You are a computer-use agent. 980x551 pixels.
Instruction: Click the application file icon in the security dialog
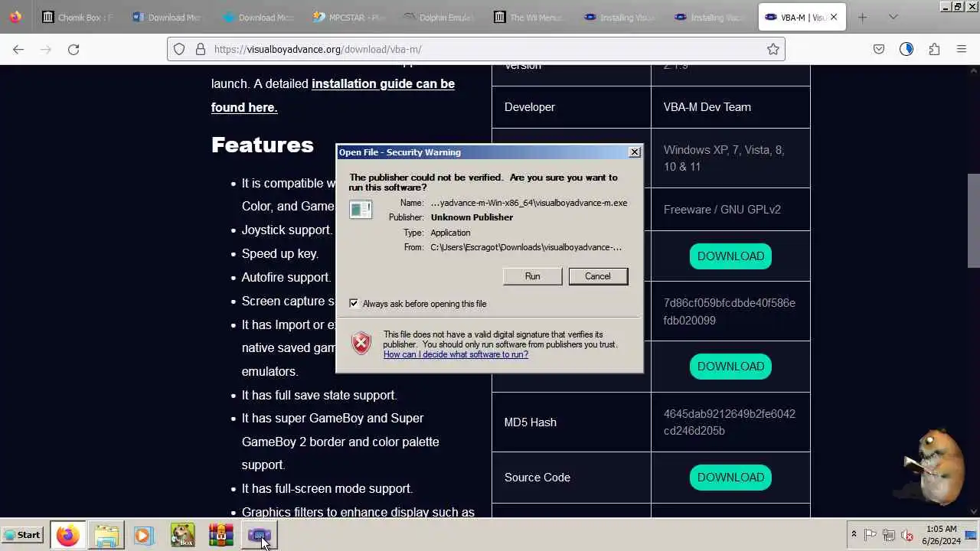pyautogui.click(x=361, y=209)
